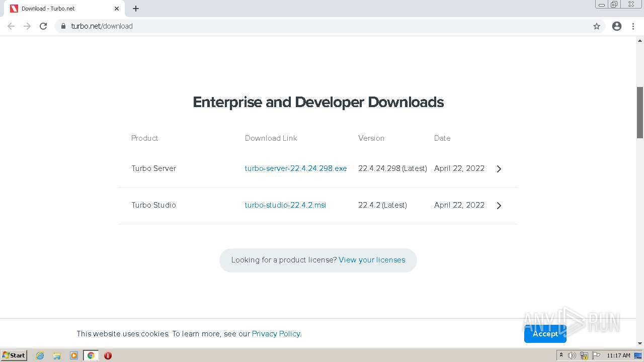Click the monitor icon right of the taskbar clock
644x362 pixels.
coord(638,355)
